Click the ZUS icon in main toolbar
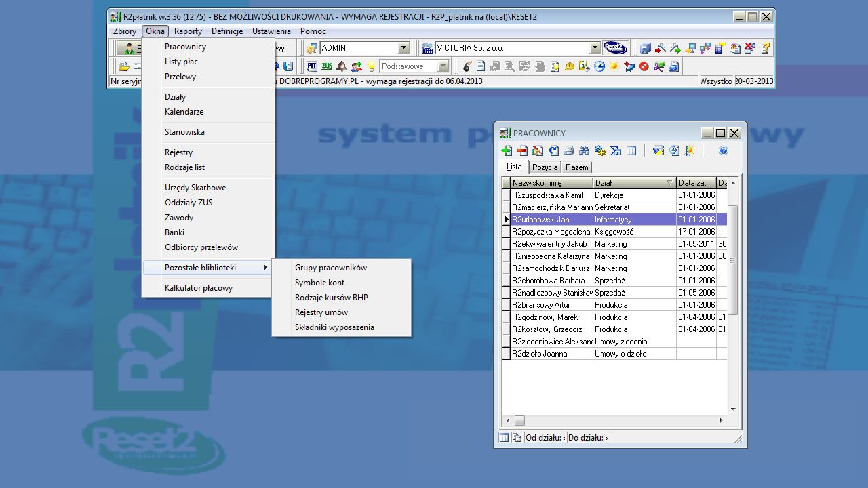The width and height of the screenshot is (868, 488). 327,66
